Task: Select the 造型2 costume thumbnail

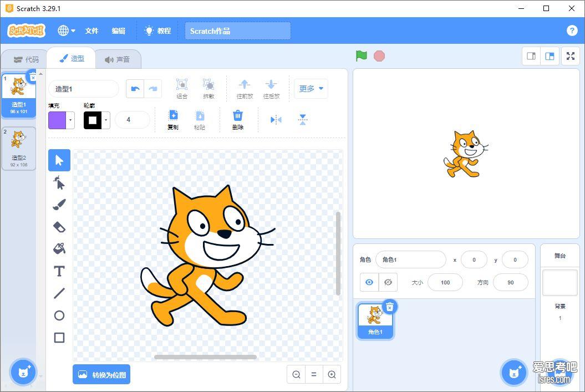Action: click(19, 149)
